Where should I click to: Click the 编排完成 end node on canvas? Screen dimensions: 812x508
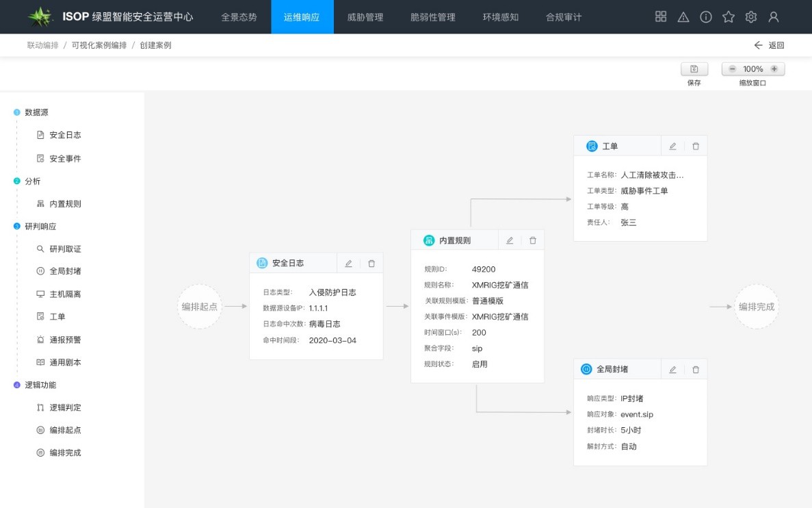756,307
